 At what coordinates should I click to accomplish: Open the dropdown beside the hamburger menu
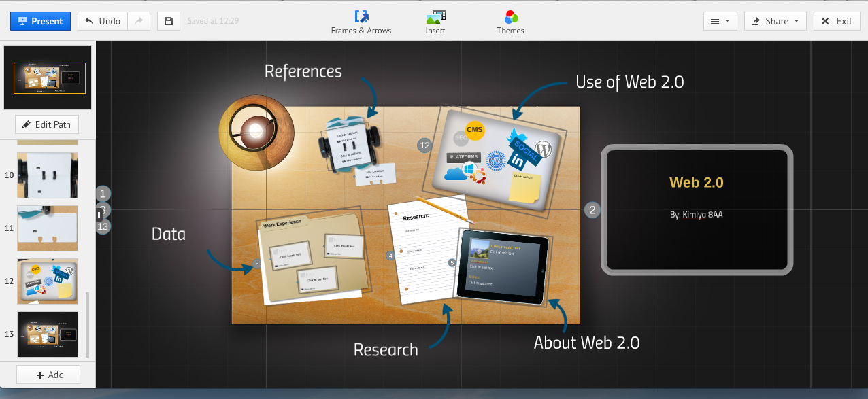click(x=727, y=21)
